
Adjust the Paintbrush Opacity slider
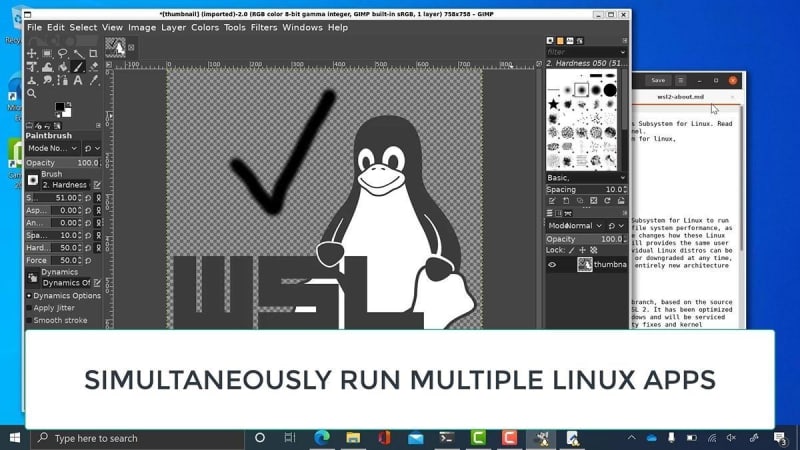[x=63, y=163]
